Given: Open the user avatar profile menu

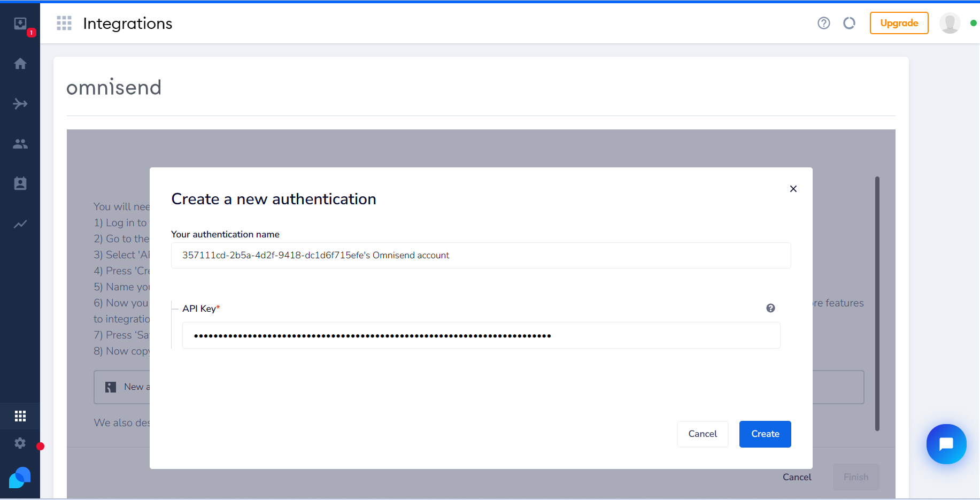Looking at the screenshot, I should click(950, 23).
